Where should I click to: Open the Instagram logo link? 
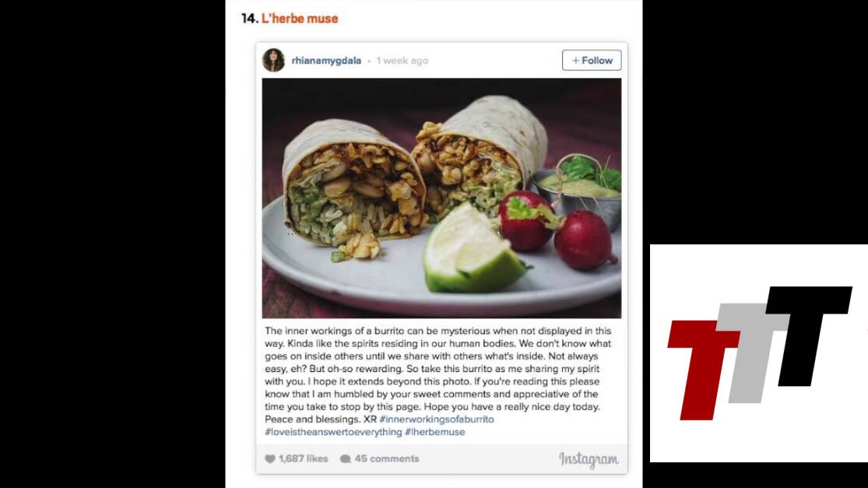pos(589,459)
